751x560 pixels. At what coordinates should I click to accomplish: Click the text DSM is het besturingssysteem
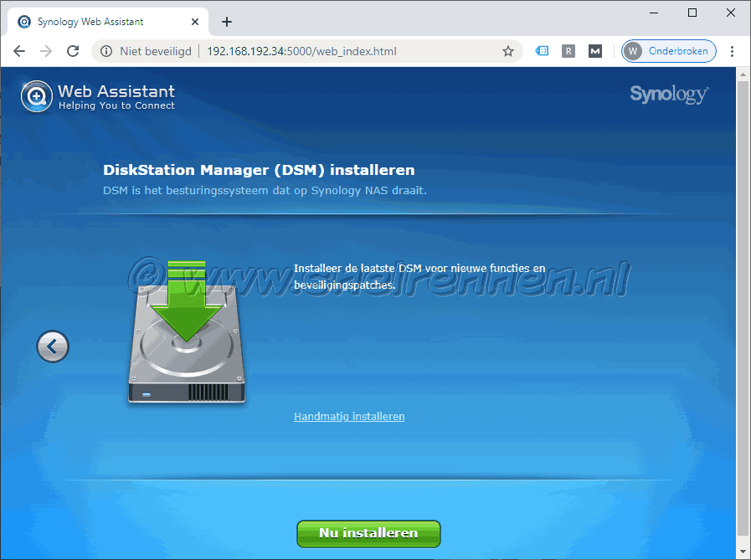coord(265,191)
